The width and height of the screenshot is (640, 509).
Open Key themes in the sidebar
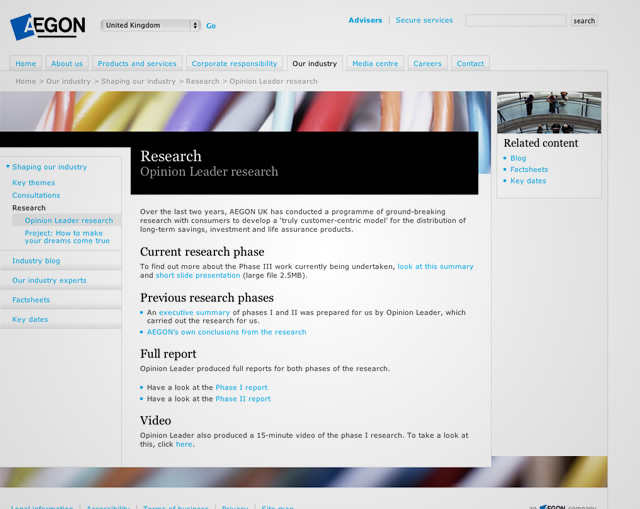[33, 182]
